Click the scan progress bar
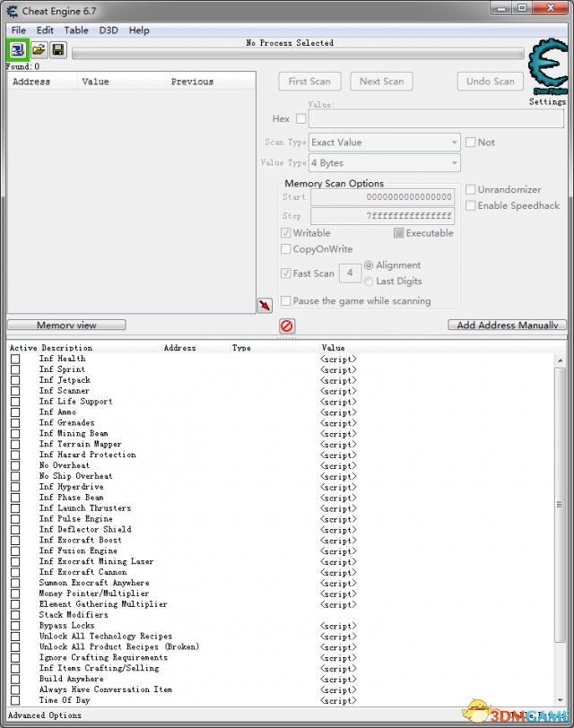Screen dimensions: 574x728 click(298, 54)
